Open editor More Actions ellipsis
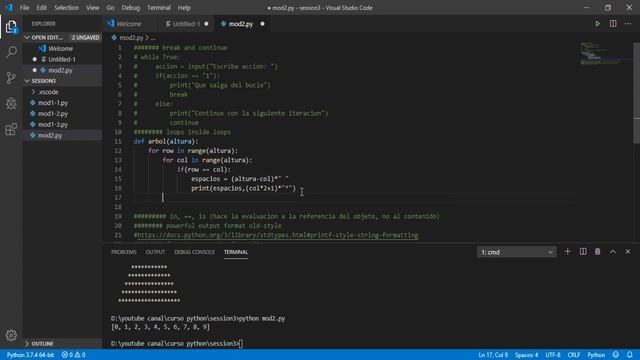 pyautogui.click(x=628, y=24)
